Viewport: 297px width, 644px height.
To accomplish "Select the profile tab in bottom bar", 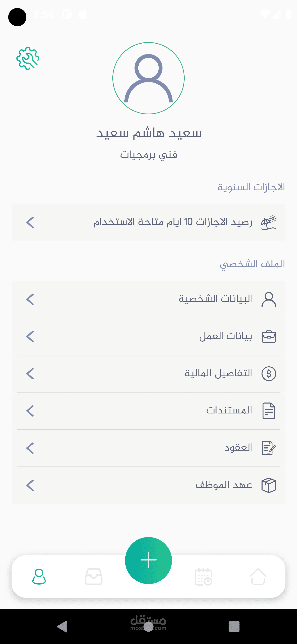I will pyautogui.click(x=39, y=577).
